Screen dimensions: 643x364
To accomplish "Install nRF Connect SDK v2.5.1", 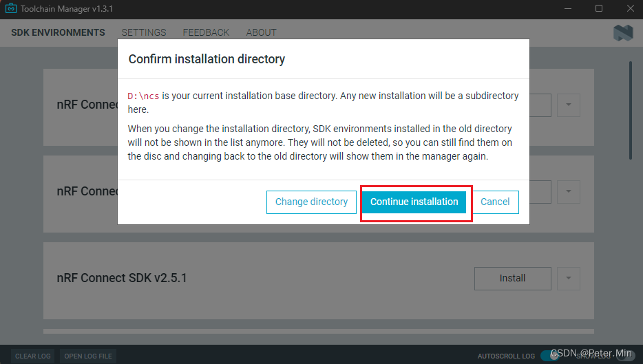I will click(513, 278).
